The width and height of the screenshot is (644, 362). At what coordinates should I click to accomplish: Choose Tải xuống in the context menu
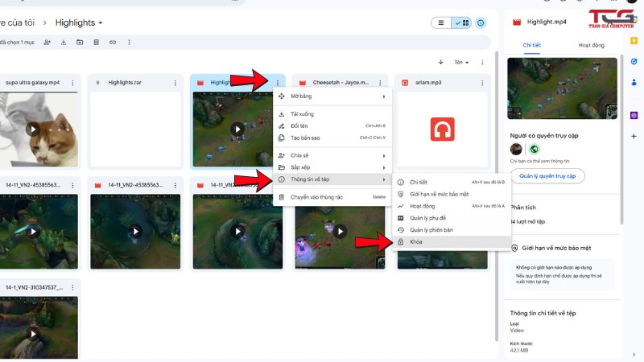332,114
